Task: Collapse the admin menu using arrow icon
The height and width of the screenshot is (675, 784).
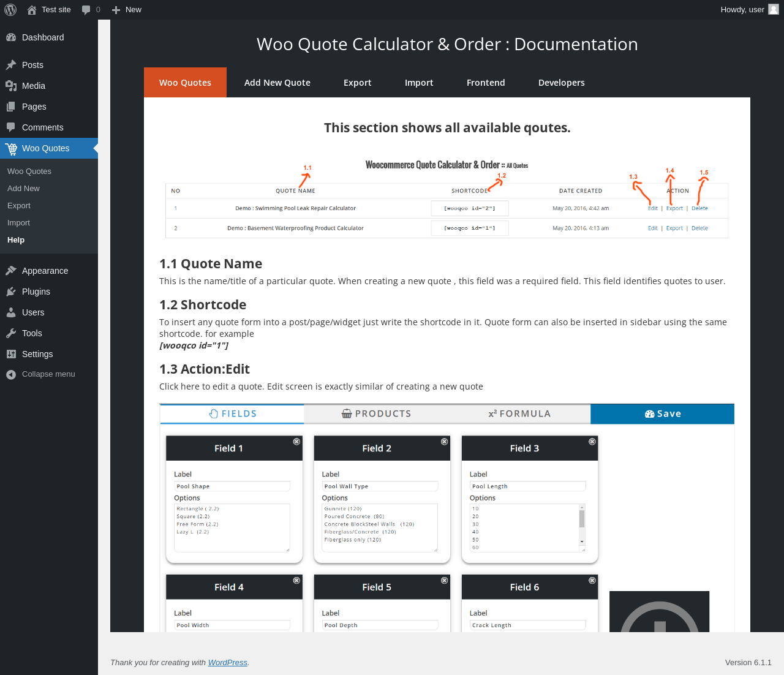Action: 11,374
